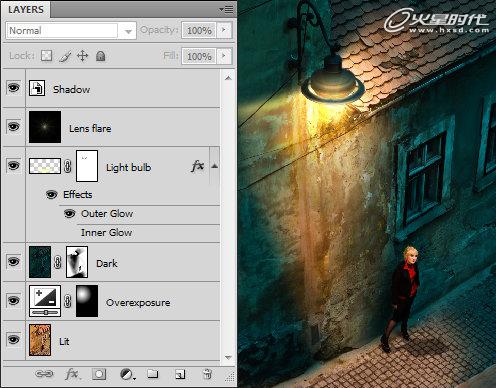Click the Add layer mask icon
496x388 pixels.
[x=99, y=374]
